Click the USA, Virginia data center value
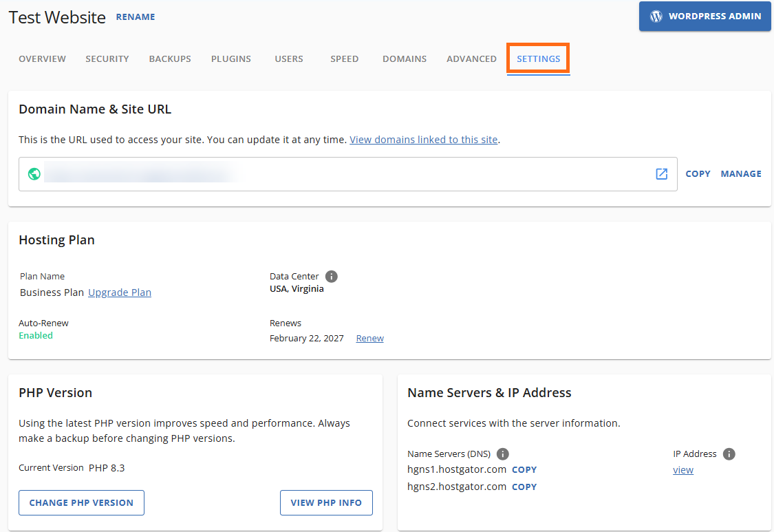 297,289
